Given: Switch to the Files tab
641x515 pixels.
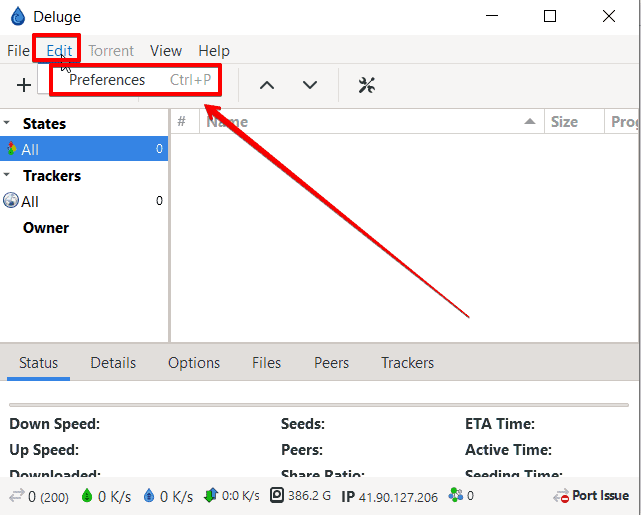Looking at the screenshot, I should click(266, 363).
